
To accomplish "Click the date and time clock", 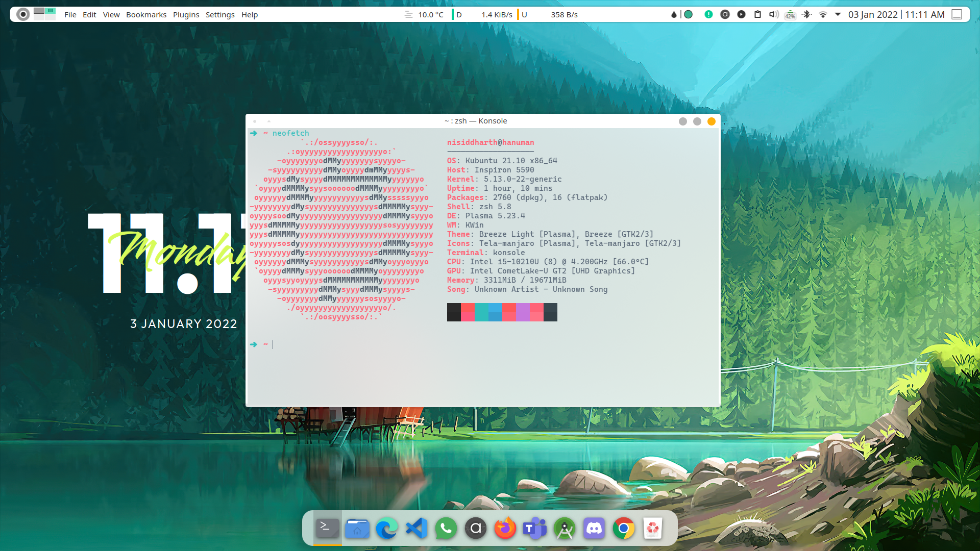I will (x=896, y=14).
